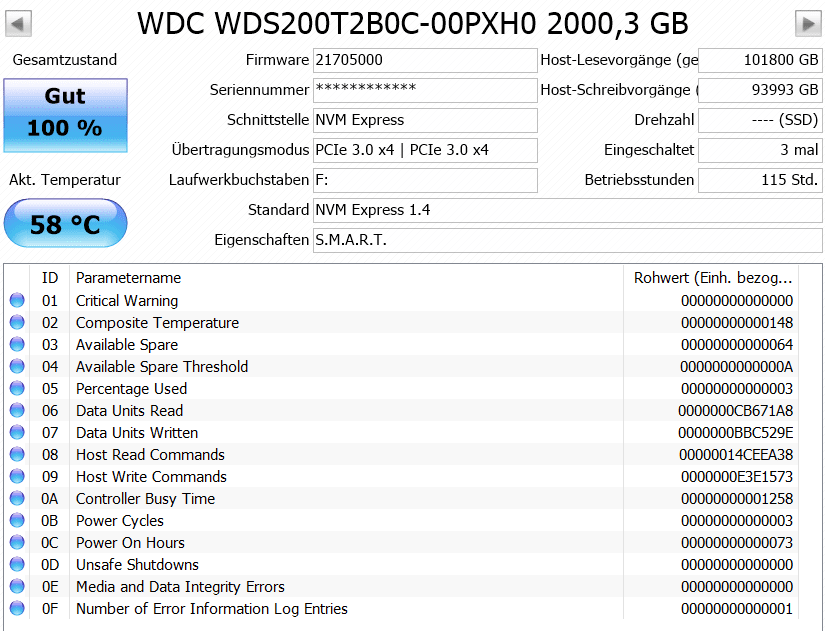Click the status orb for Available Spare Threshold

click(x=17, y=366)
